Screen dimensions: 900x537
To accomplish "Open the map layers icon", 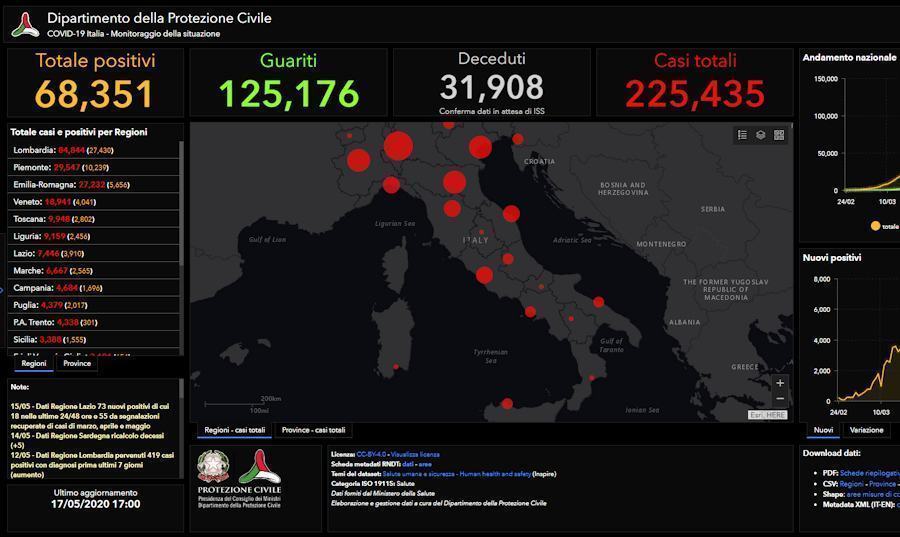I will [760, 135].
